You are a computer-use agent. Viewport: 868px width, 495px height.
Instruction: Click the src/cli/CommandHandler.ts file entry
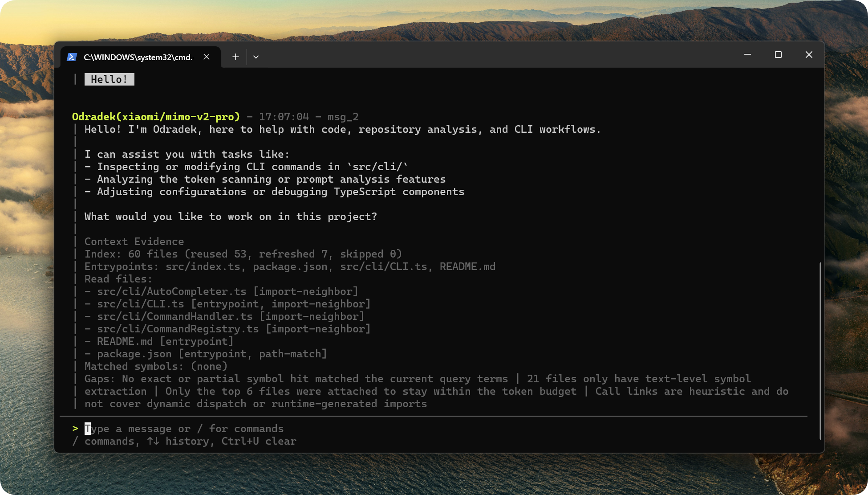(x=174, y=316)
